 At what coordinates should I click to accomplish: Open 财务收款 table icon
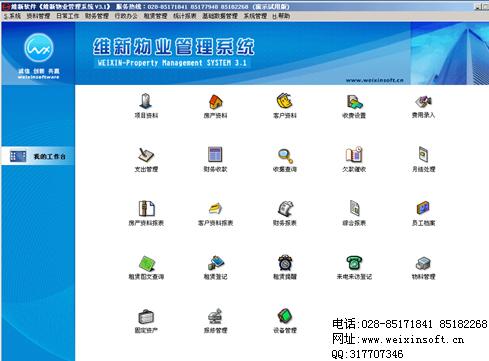(215, 155)
